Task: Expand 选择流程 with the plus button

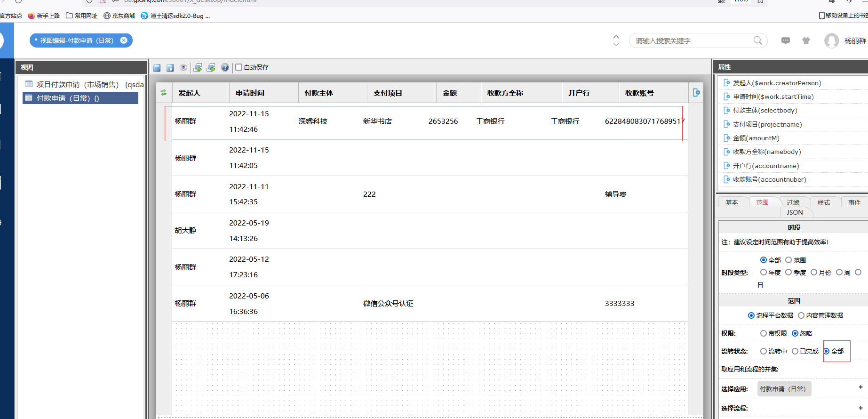Action: click(860, 408)
